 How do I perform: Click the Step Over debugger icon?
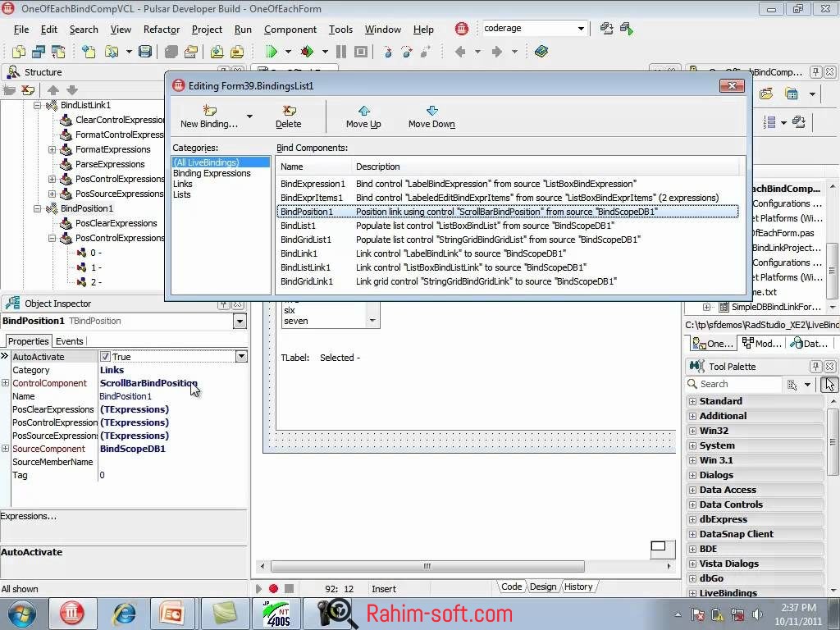tap(407, 52)
